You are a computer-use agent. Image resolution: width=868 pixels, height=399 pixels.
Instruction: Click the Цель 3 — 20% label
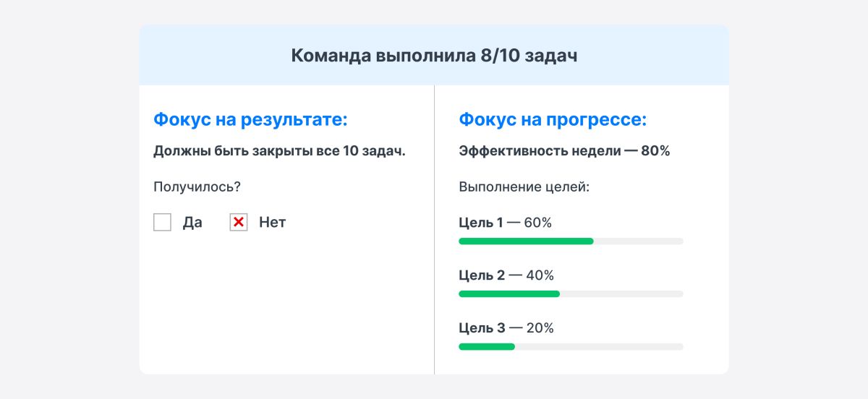[506, 328]
